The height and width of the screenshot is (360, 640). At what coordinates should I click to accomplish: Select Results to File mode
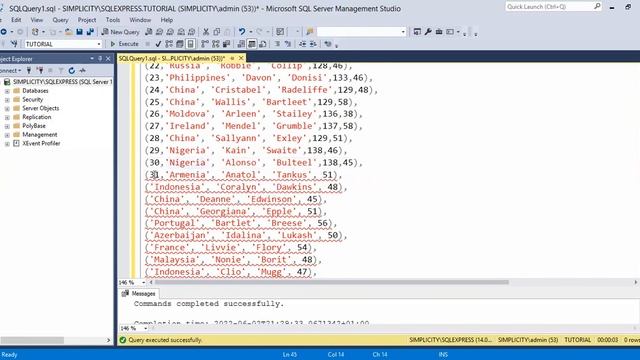(263, 44)
